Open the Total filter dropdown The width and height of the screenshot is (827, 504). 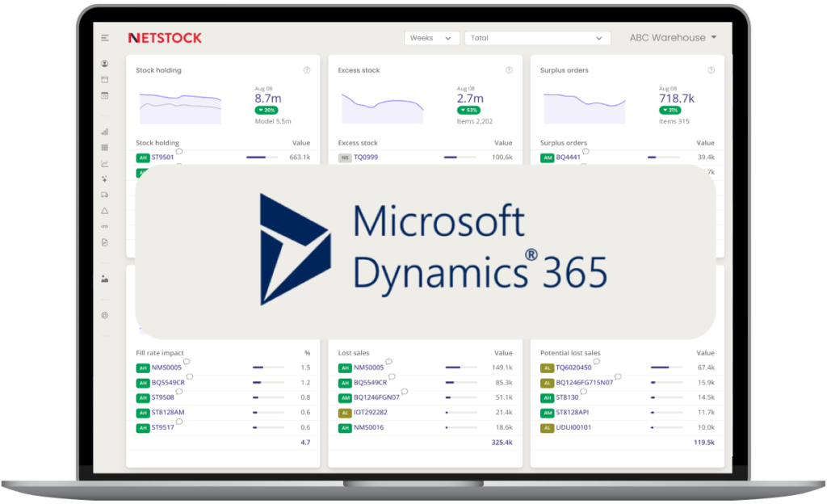point(538,37)
